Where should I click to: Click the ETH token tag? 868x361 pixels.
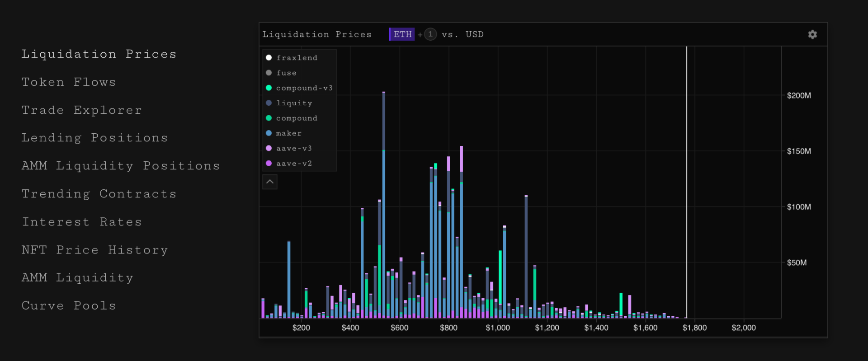tap(402, 34)
